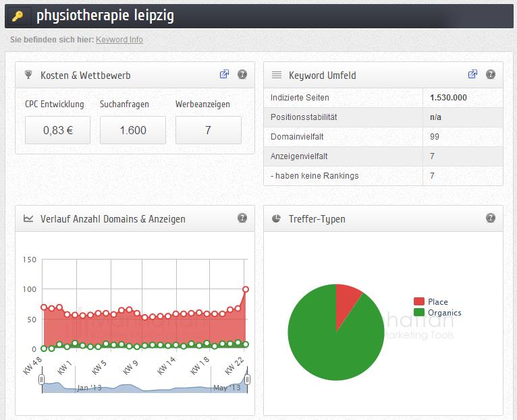The image size is (517, 420).
Task: Select the 1.530.000 value cell
Action: [463, 98]
